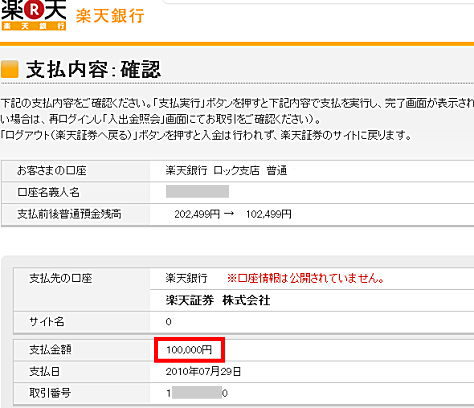This screenshot has width=474, height=408.
Task: Click the red 口座情報は公開されていません notice
Action: (305, 278)
